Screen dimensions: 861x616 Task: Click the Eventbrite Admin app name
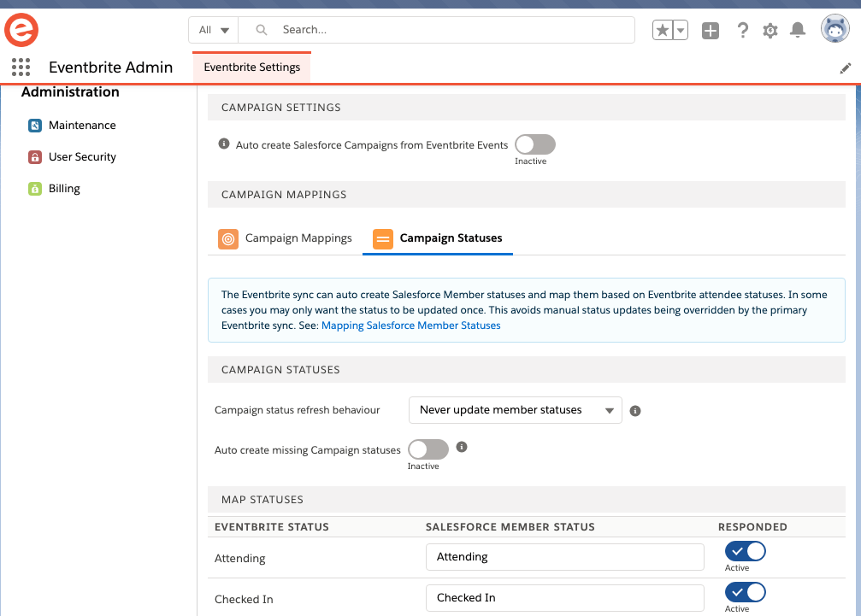[110, 67]
